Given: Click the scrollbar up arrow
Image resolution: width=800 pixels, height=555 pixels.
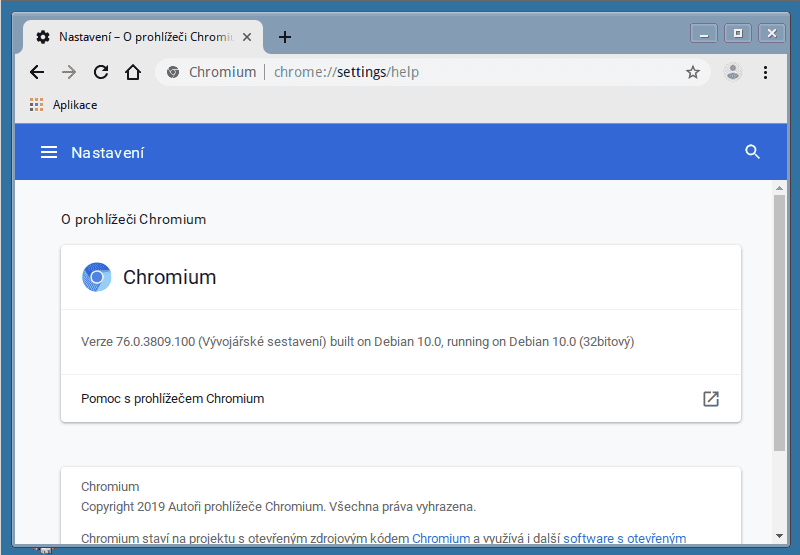Looking at the screenshot, I should point(779,188).
